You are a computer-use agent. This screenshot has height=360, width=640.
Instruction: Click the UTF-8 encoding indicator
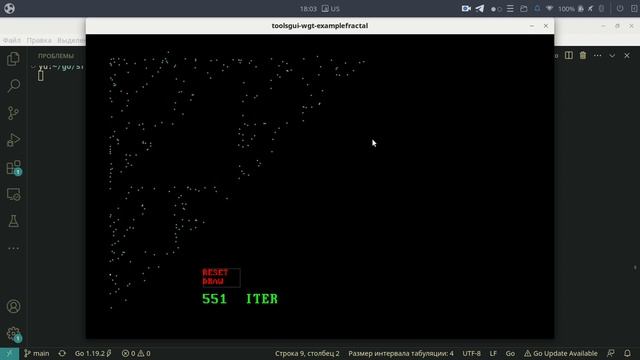[471, 353]
